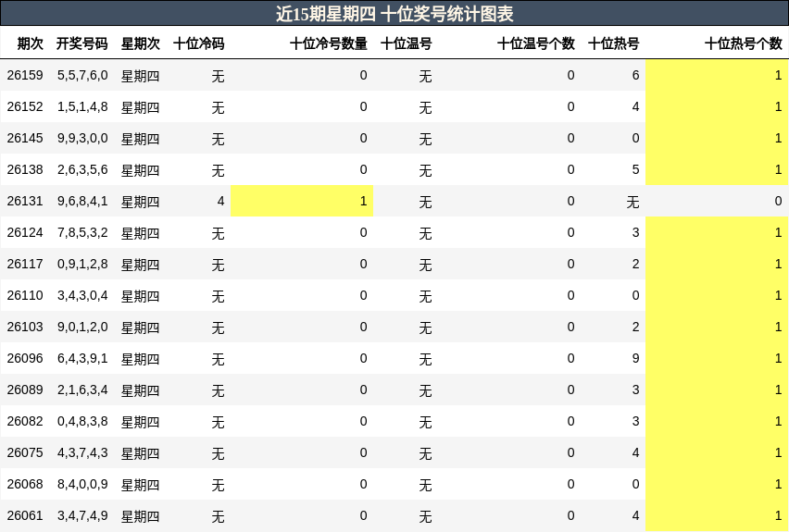
Task: Select winning numbers 3,4,7,4,9
Action: point(82,515)
